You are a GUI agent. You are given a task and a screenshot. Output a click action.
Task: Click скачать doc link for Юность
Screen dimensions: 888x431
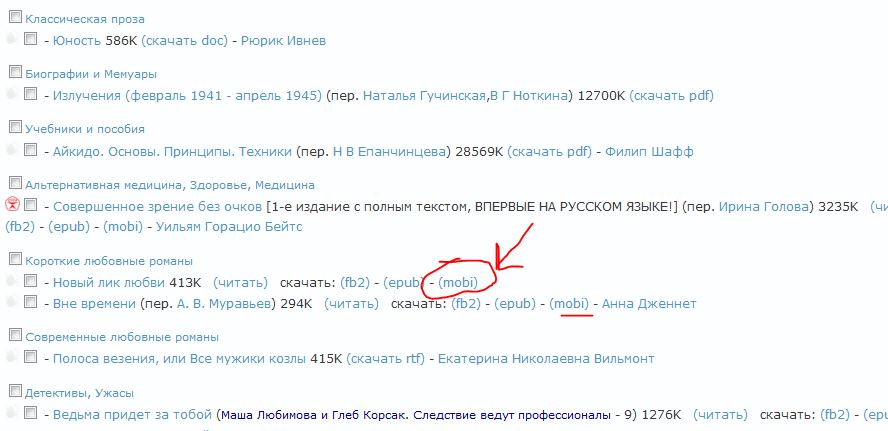pos(183,41)
